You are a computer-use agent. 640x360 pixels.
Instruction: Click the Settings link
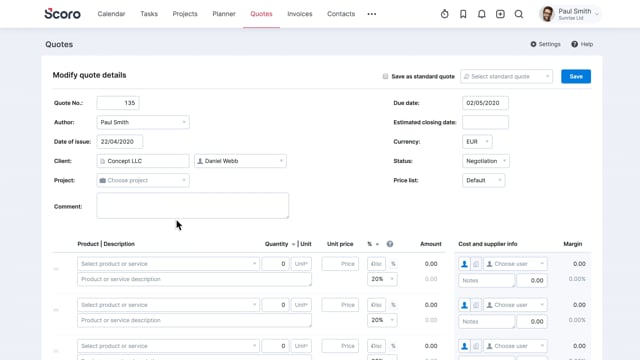click(545, 44)
